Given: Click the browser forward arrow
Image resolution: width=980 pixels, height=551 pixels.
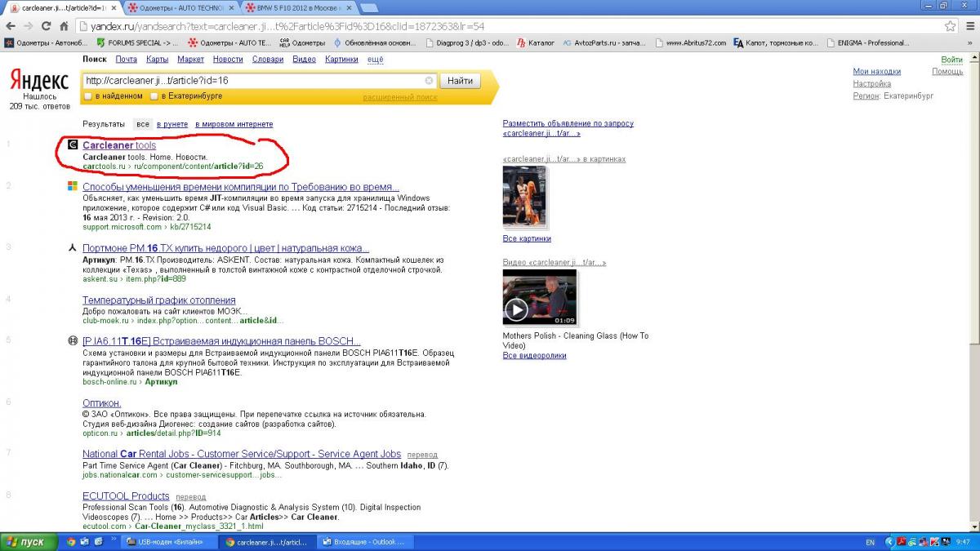Looking at the screenshot, I should coord(27,26).
